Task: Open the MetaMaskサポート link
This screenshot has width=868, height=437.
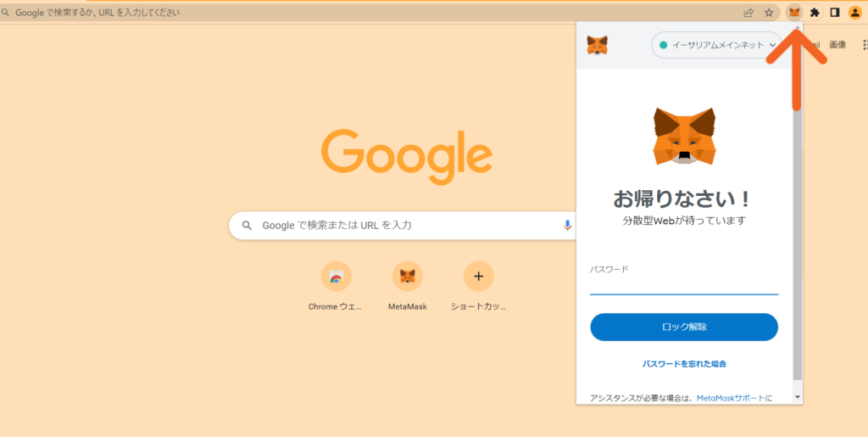Action: pos(731,398)
